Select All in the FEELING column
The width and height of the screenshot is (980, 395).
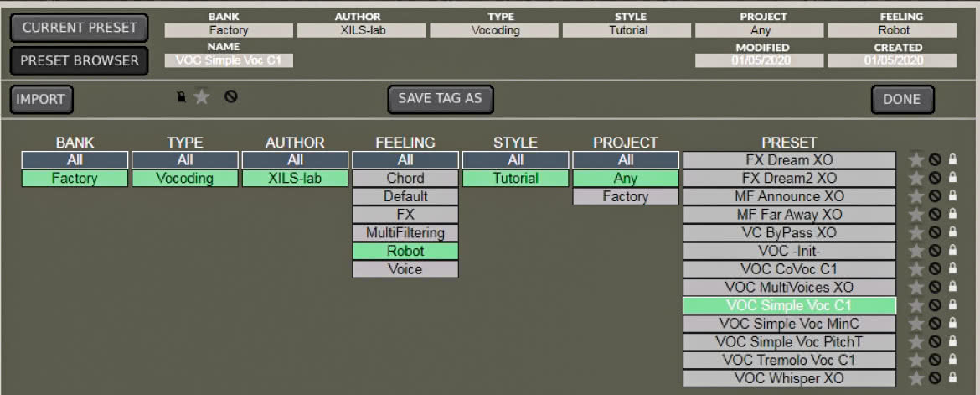click(405, 160)
